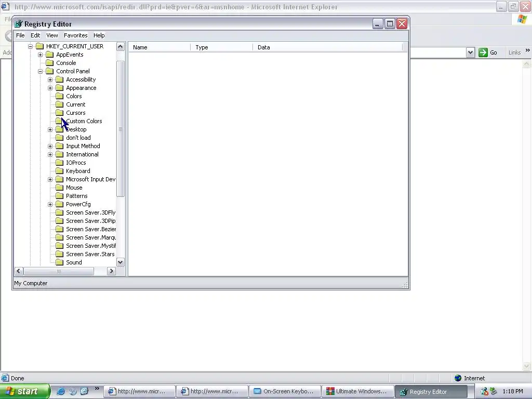Click the Current folder icon
Image resolution: width=532 pixels, height=399 pixels.
tap(59, 104)
